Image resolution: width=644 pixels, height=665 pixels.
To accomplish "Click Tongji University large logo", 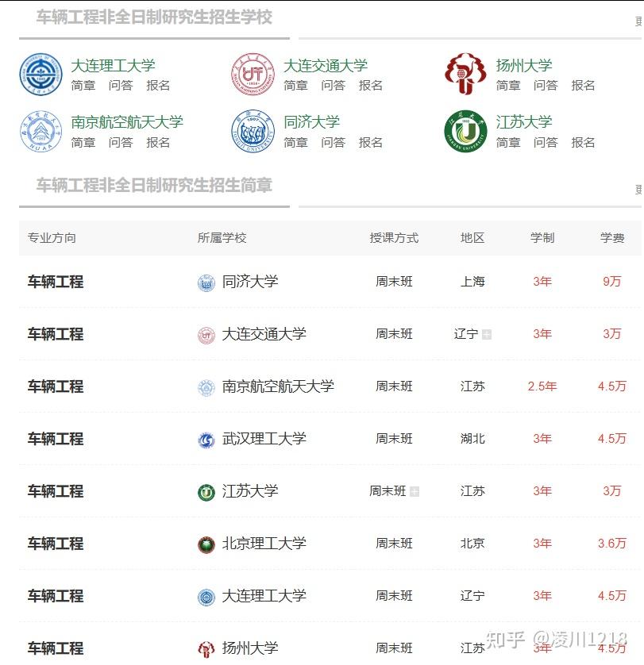I will (x=253, y=131).
